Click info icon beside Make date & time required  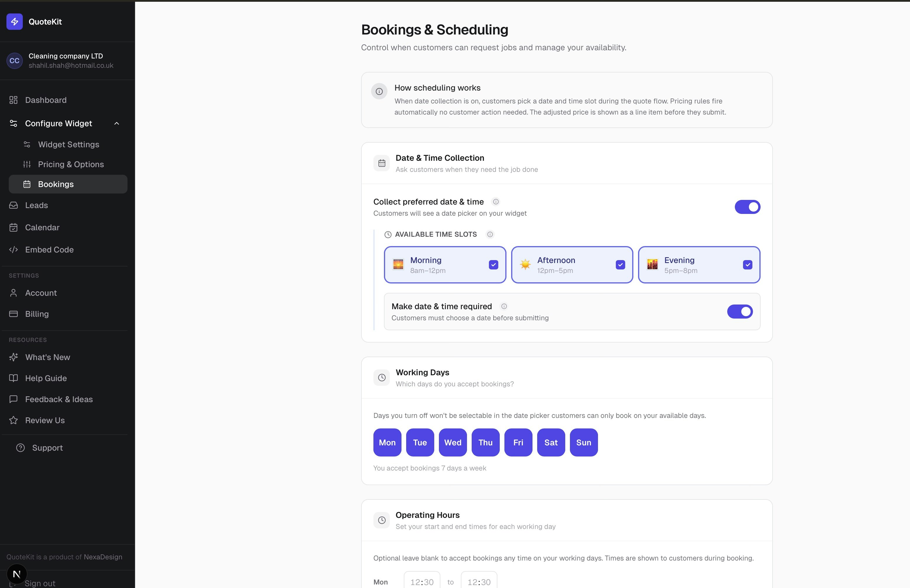tap(504, 306)
